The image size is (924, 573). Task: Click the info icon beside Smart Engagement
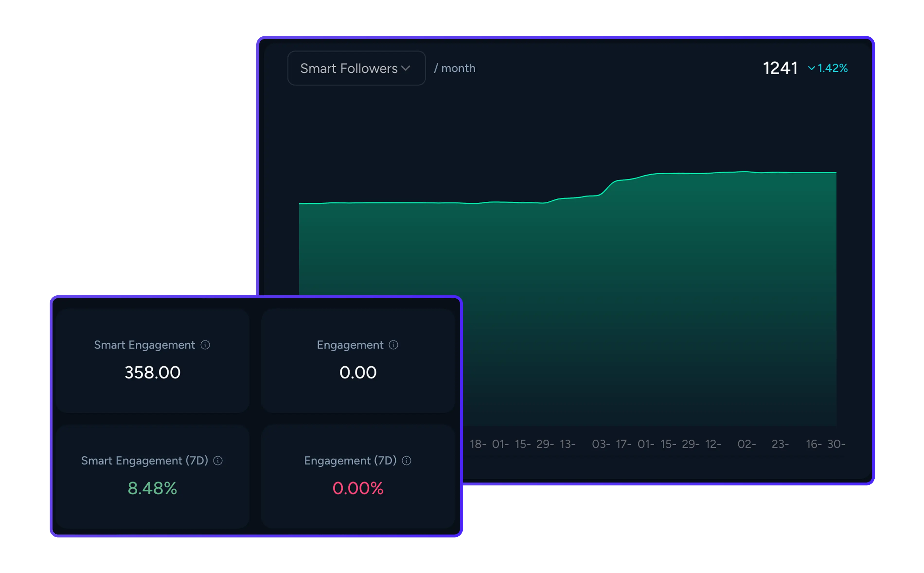tap(206, 345)
